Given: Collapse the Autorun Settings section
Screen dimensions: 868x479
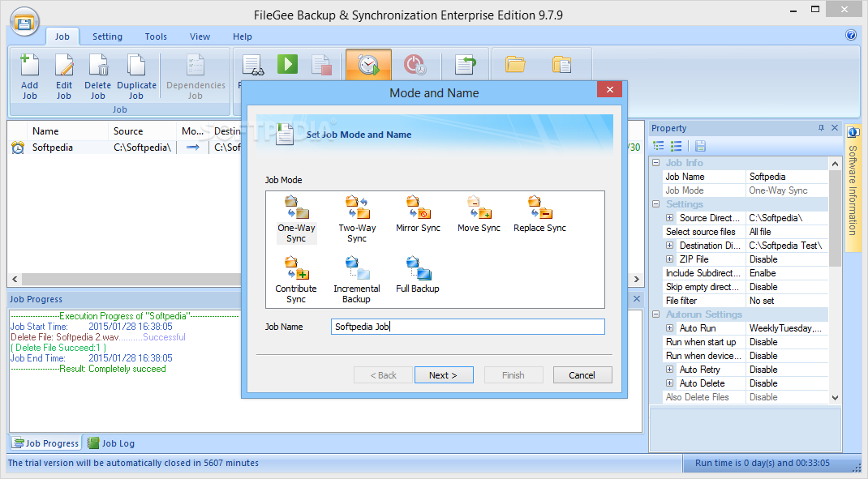Looking at the screenshot, I should (656, 314).
